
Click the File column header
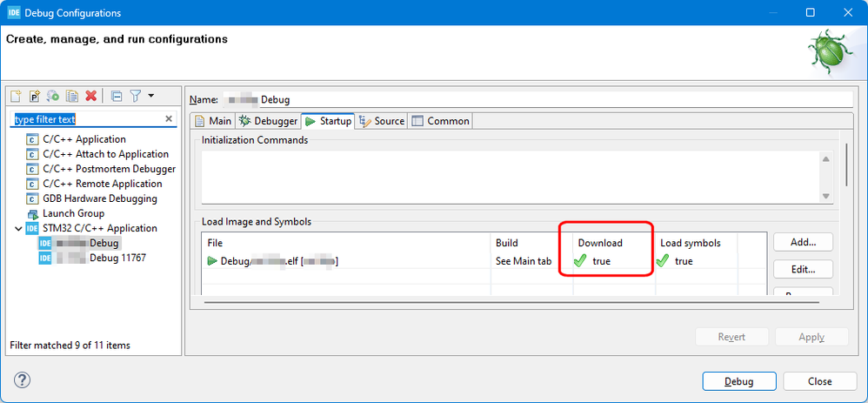coord(346,243)
